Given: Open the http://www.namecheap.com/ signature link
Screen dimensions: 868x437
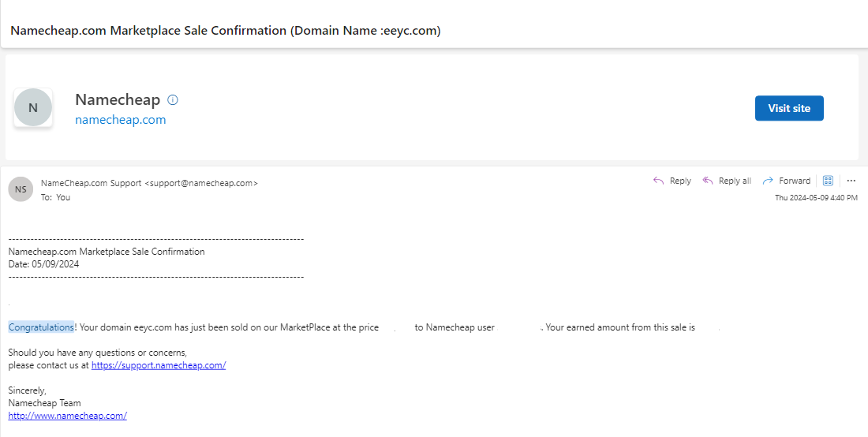Looking at the screenshot, I should point(68,416).
